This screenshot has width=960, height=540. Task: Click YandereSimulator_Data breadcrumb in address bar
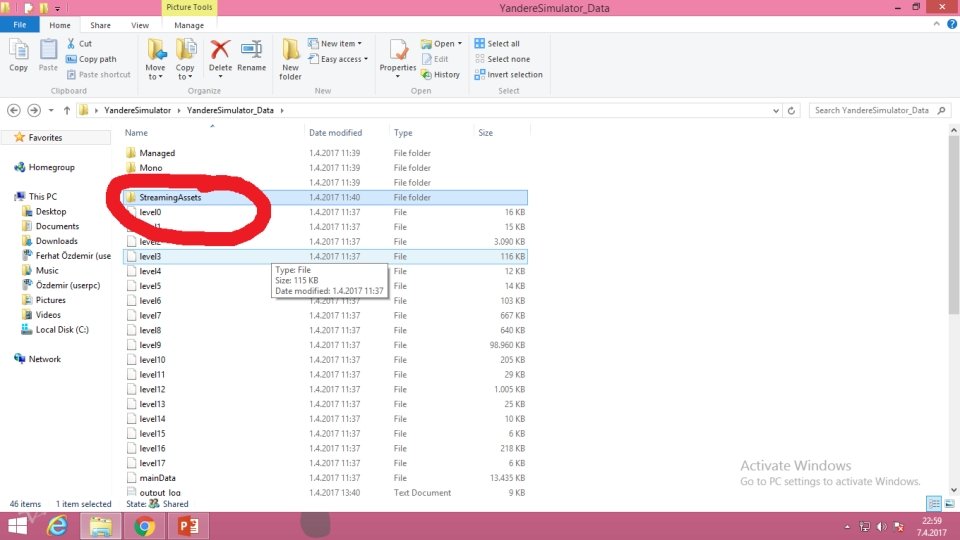(230, 110)
